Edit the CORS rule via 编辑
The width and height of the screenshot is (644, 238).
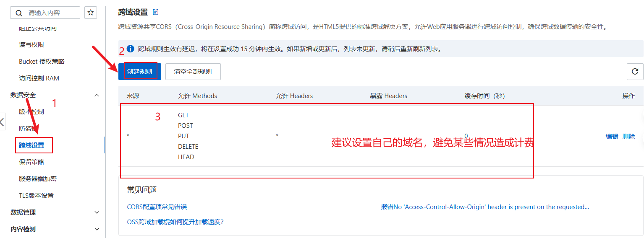coord(612,136)
